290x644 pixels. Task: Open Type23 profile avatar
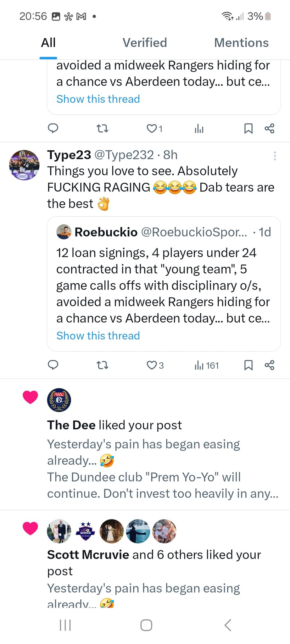pyautogui.click(x=24, y=165)
